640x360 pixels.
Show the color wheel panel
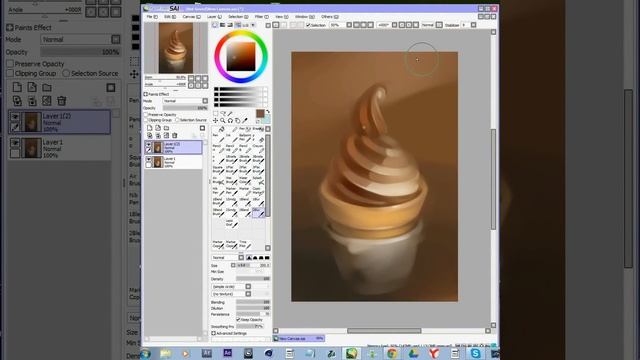pos(215,25)
